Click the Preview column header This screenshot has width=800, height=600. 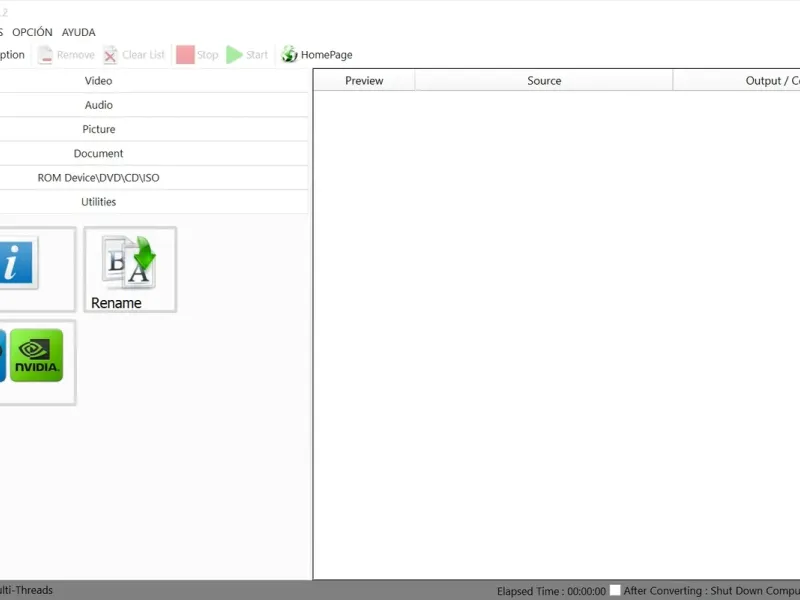tap(364, 81)
